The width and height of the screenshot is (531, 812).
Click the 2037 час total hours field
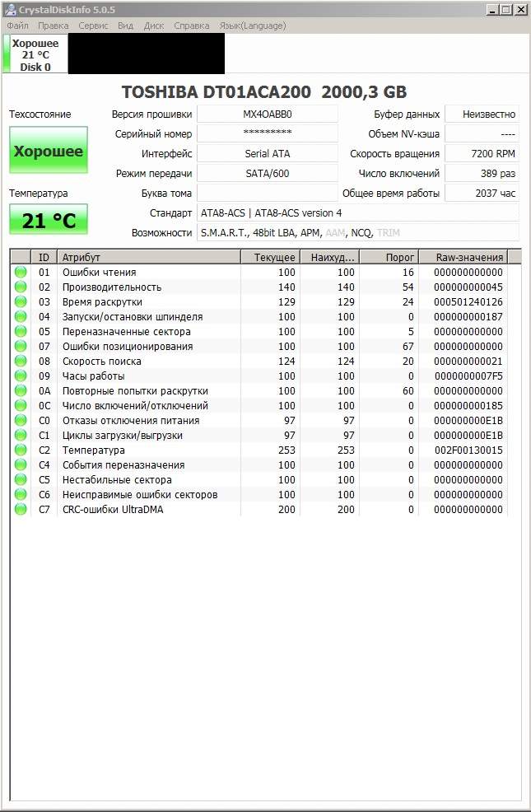(x=482, y=194)
